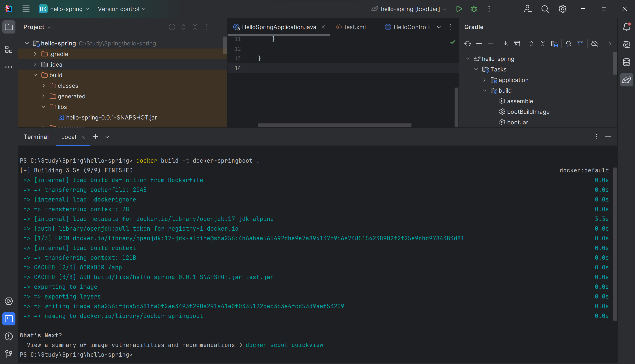Click the Gradle reload/sync projects icon

(x=467, y=44)
